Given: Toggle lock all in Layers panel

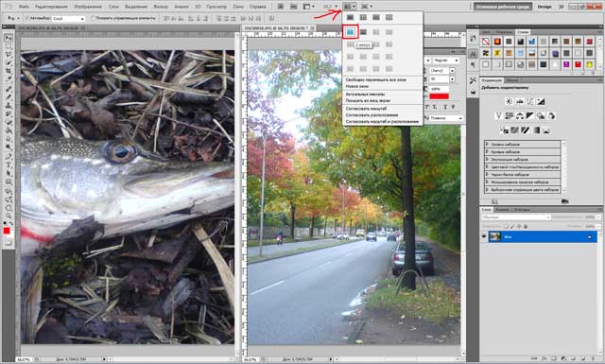Looking at the screenshot, I should [x=526, y=226].
